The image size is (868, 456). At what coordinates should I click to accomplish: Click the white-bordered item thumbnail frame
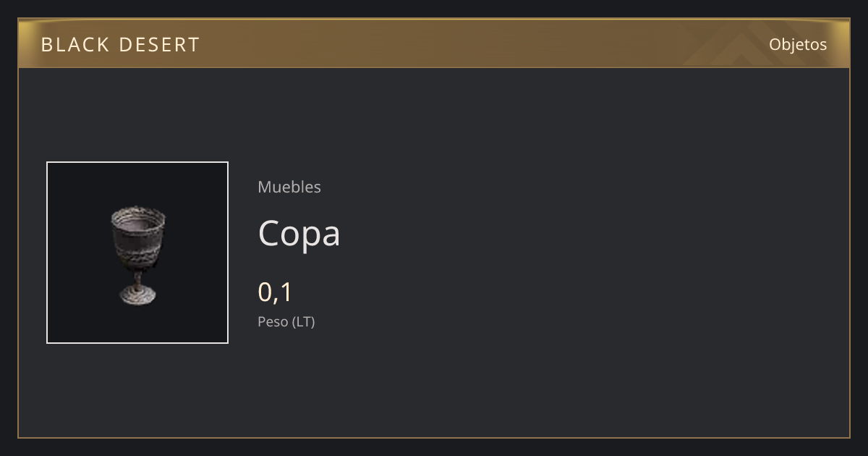coord(137,253)
